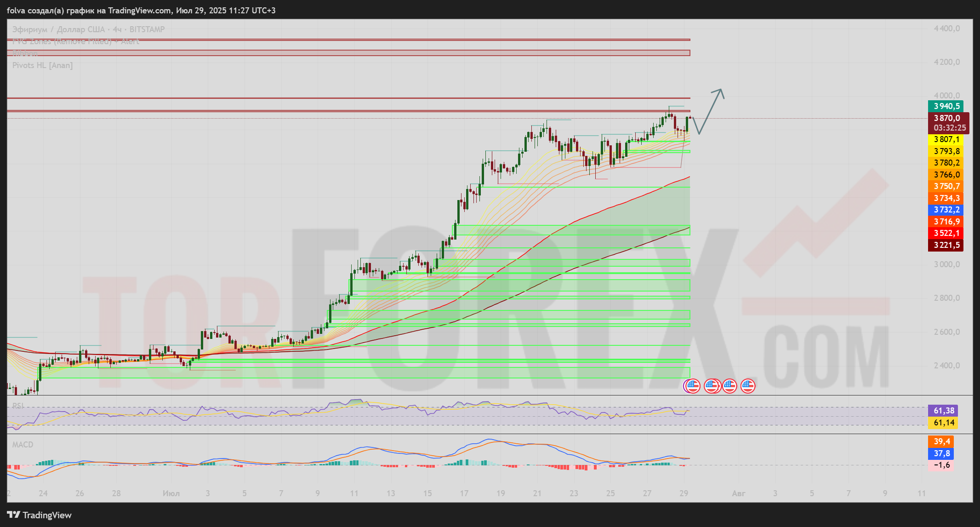Image resolution: width=980 pixels, height=527 pixels.
Task: Select the drawn arrow forecast on chart
Action: click(x=710, y=112)
